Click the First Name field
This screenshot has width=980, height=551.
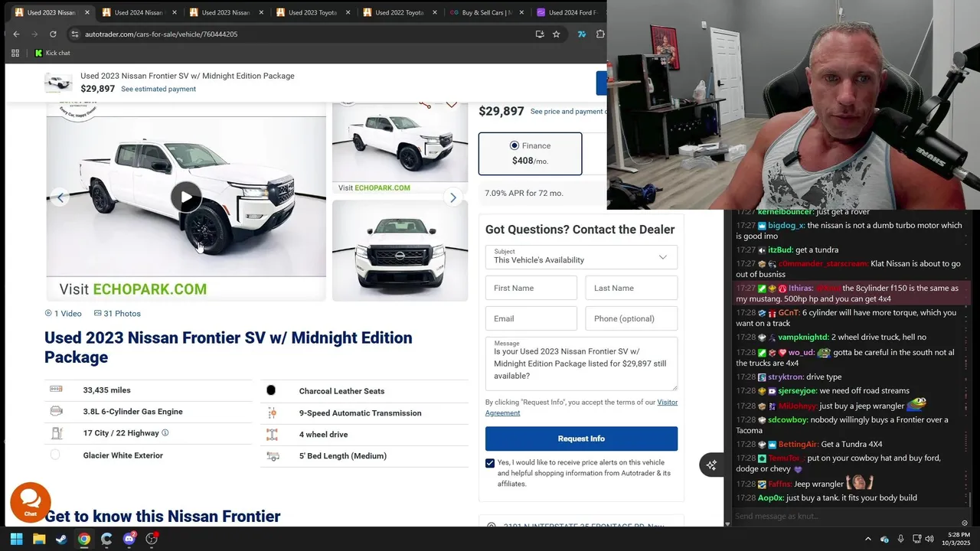point(531,288)
